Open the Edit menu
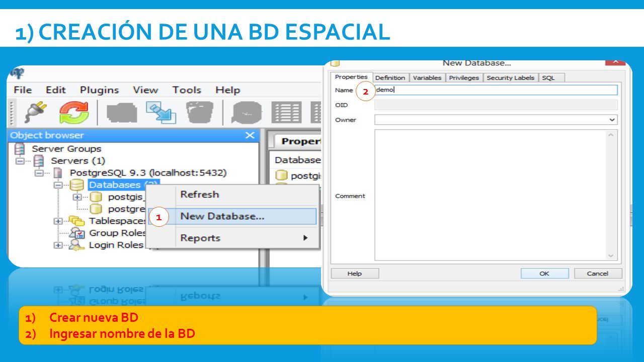Image resolution: width=644 pixels, height=362 pixels. click(56, 90)
